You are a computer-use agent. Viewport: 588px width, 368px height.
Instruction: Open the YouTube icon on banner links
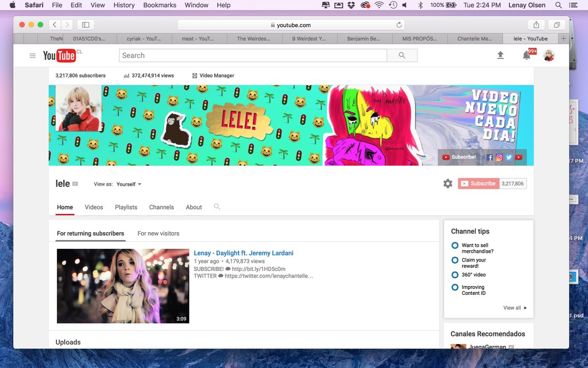tap(518, 157)
